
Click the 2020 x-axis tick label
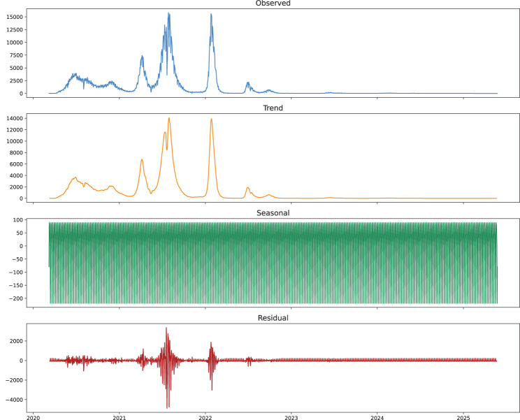[x=33, y=417]
